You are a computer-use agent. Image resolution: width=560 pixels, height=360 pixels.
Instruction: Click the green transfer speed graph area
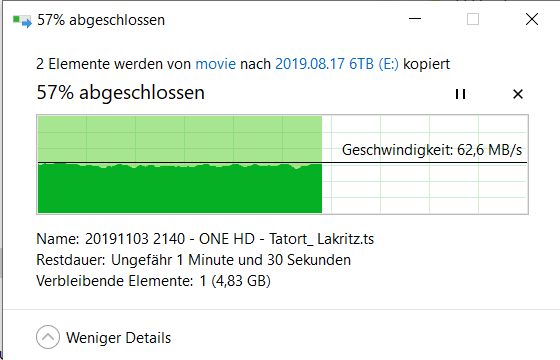coord(180,189)
